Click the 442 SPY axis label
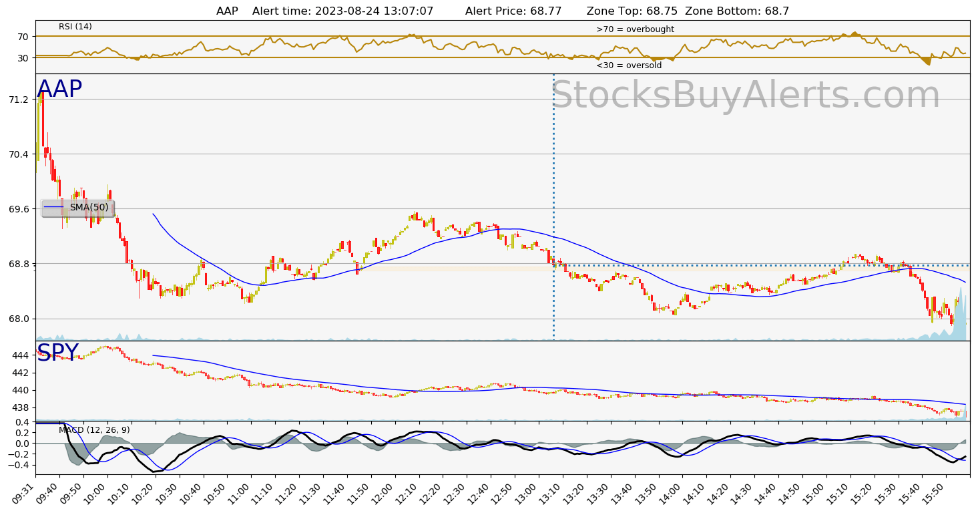The image size is (980, 513). (21, 373)
